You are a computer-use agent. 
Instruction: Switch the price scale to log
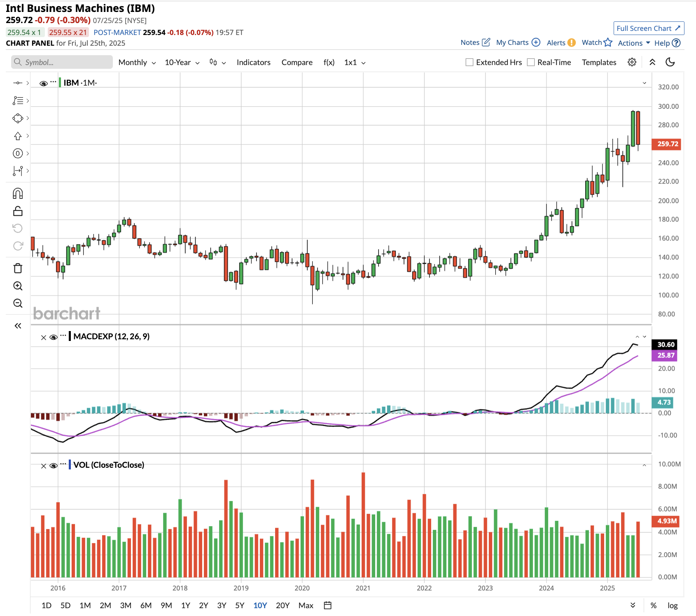673,605
